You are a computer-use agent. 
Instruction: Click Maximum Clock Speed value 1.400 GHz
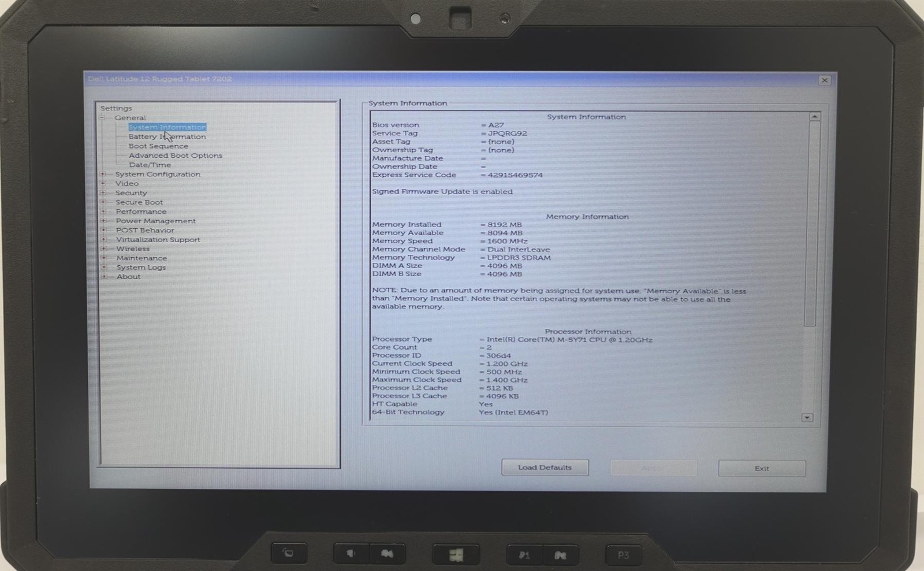click(x=506, y=380)
